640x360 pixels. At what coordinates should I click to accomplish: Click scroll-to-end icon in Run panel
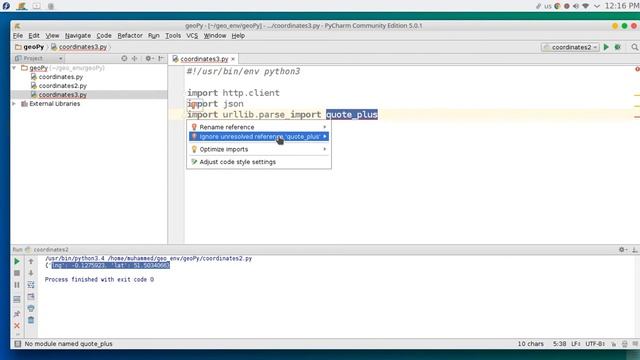(31, 297)
